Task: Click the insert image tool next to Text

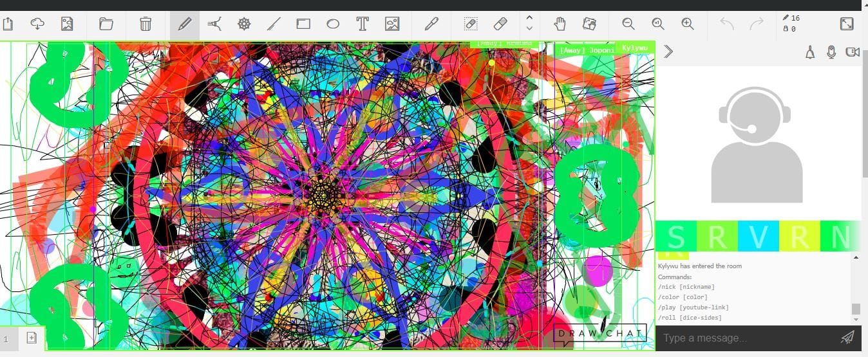Action: coord(392,24)
